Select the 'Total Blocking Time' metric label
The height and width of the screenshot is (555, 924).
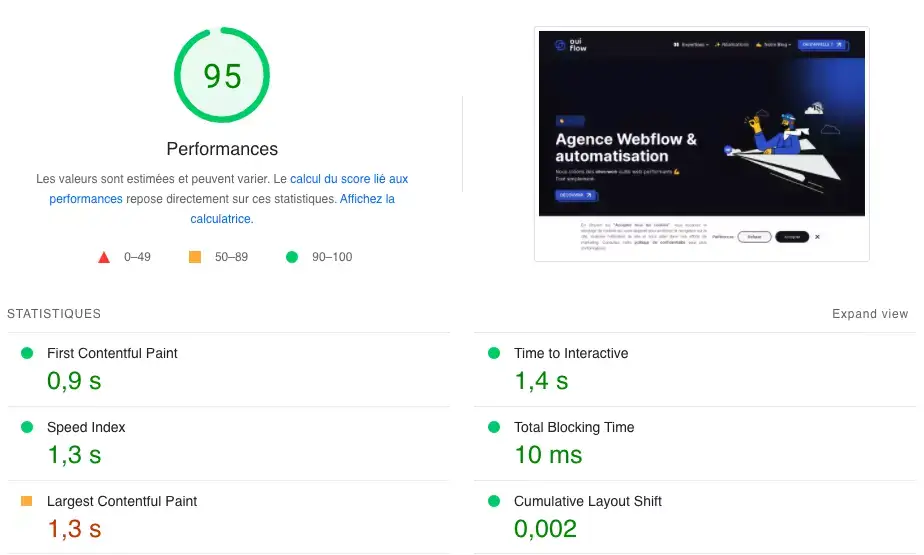pyautogui.click(x=574, y=427)
